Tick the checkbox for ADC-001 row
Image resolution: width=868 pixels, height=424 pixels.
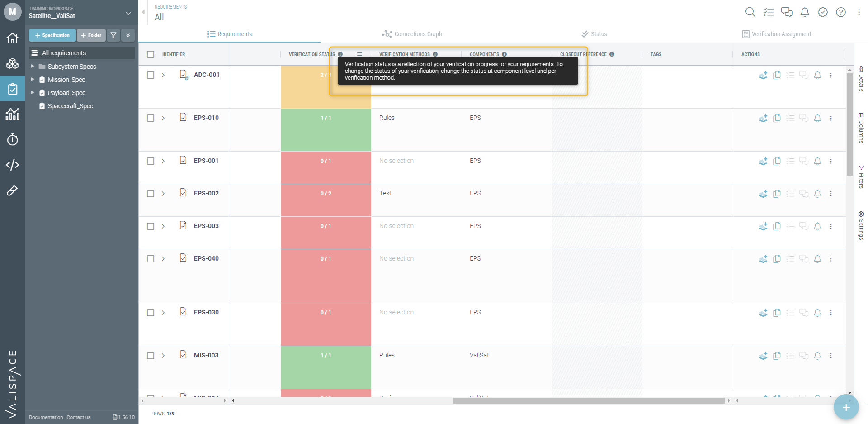point(151,75)
